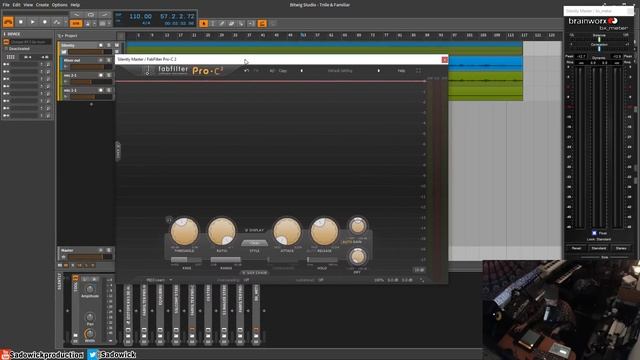Screen dimensions: 640x360
Task: Go to previous preset in Pro-C 2
Action: [302, 71]
